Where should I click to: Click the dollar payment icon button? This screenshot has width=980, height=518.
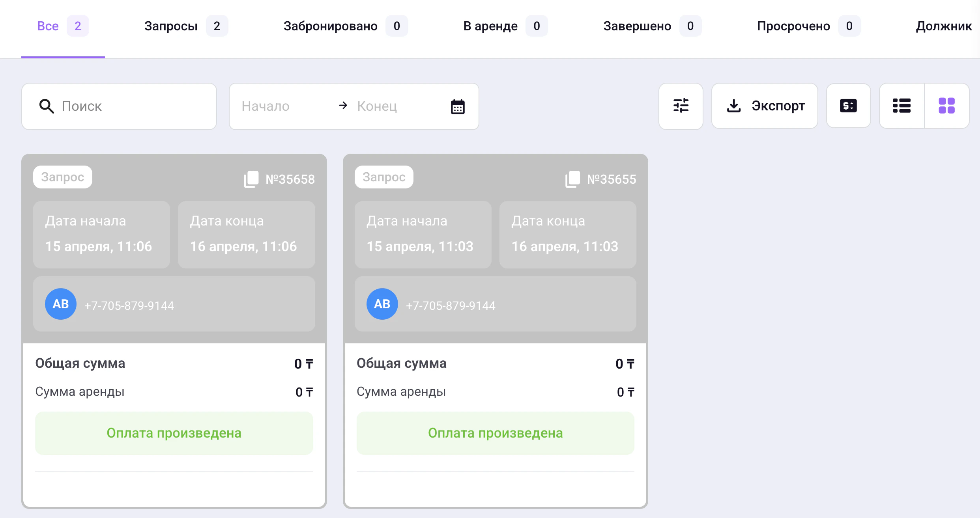pos(848,106)
